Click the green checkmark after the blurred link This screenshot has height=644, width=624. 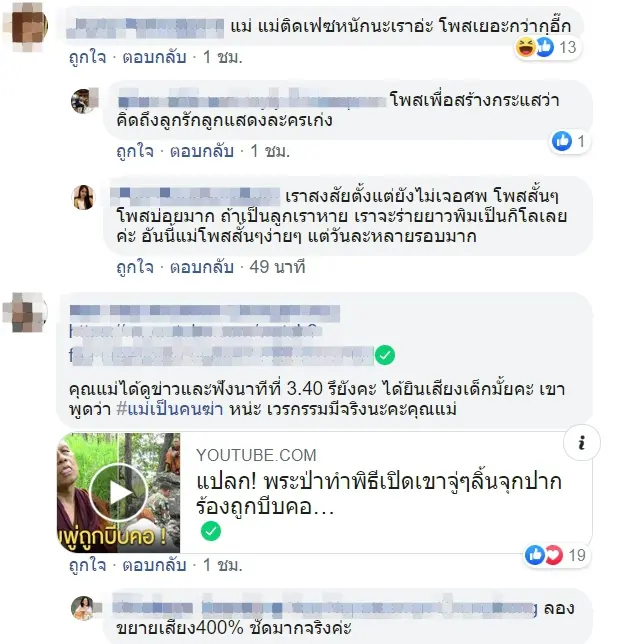pos(385,355)
